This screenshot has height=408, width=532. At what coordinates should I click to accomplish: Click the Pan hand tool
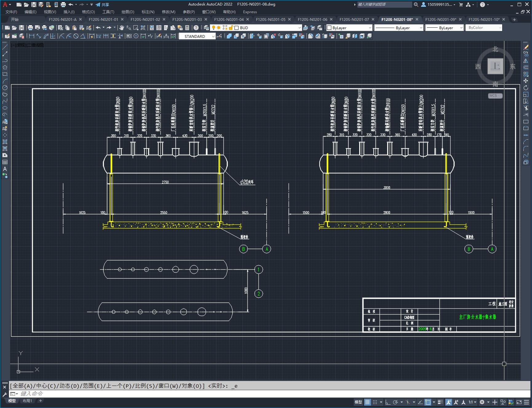point(122,28)
